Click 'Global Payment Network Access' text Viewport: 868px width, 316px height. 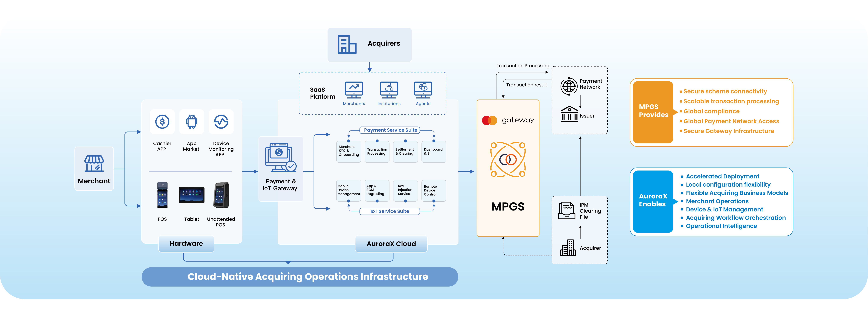731,121
